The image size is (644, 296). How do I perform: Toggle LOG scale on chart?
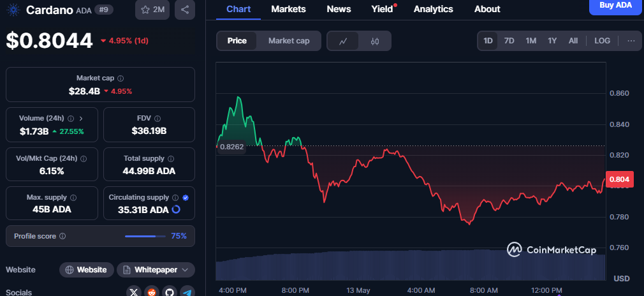pyautogui.click(x=602, y=41)
